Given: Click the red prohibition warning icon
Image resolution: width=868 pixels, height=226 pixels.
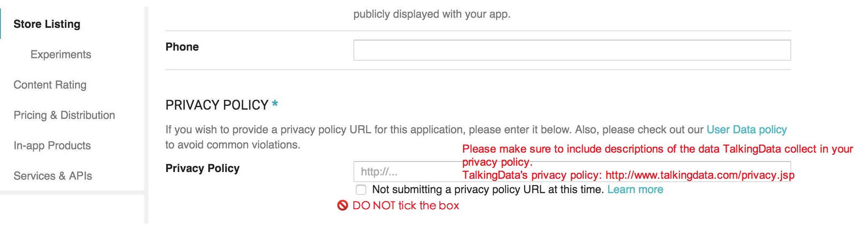Looking at the screenshot, I should tap(342, 205).
